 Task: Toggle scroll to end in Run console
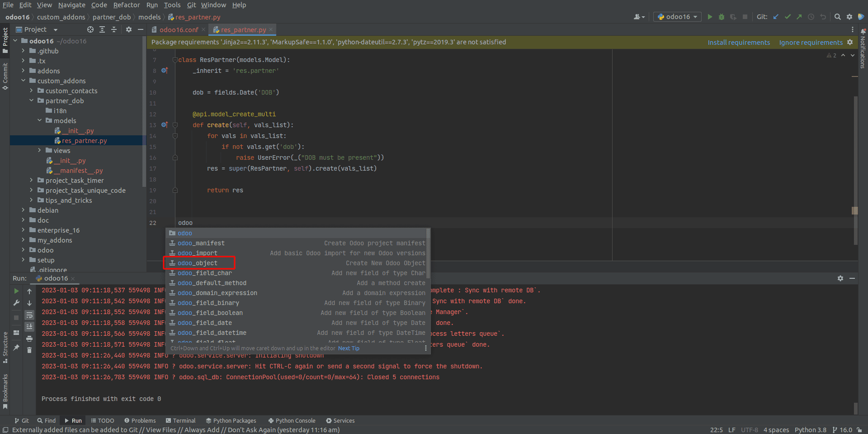coord(29,327)
